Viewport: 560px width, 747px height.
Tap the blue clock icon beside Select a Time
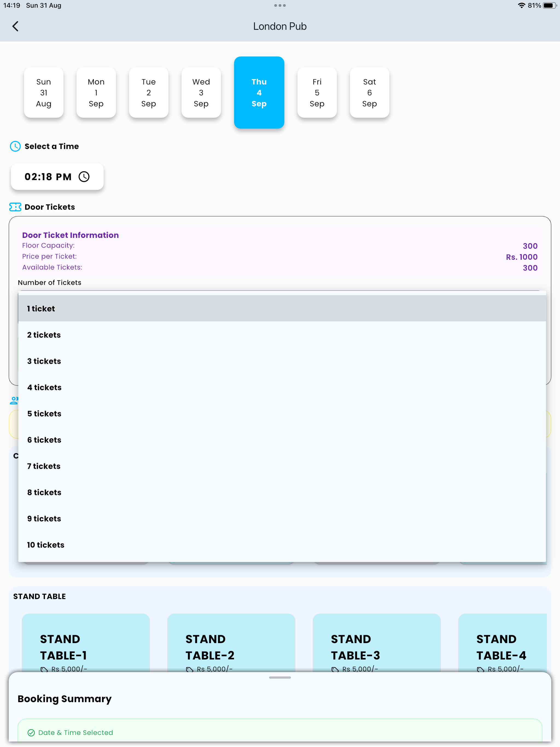click(x=15, y=146)
